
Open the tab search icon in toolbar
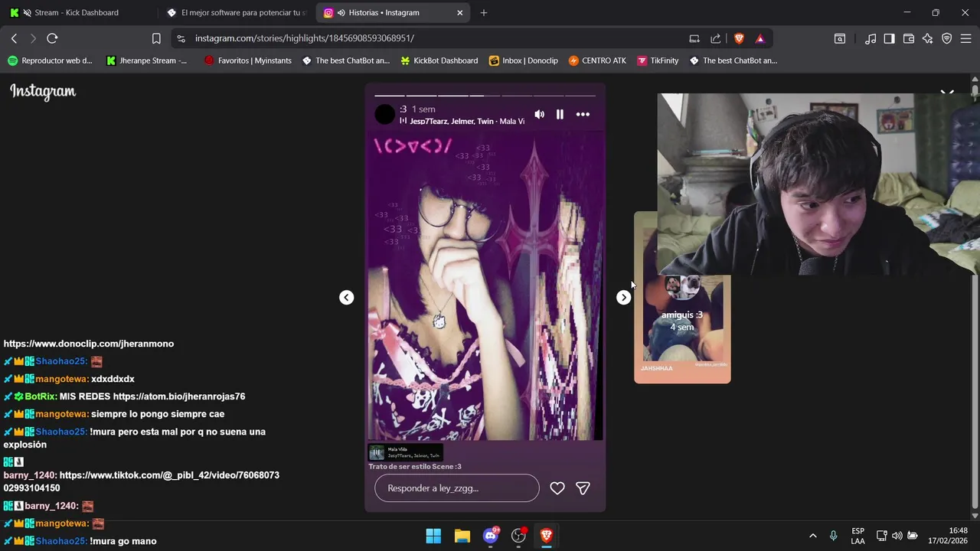point(840,38)
